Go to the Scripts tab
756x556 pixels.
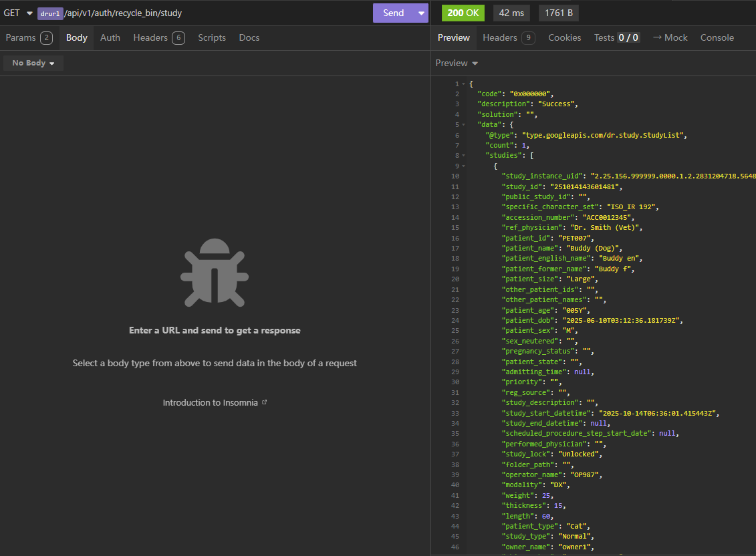tap(212, 37)
